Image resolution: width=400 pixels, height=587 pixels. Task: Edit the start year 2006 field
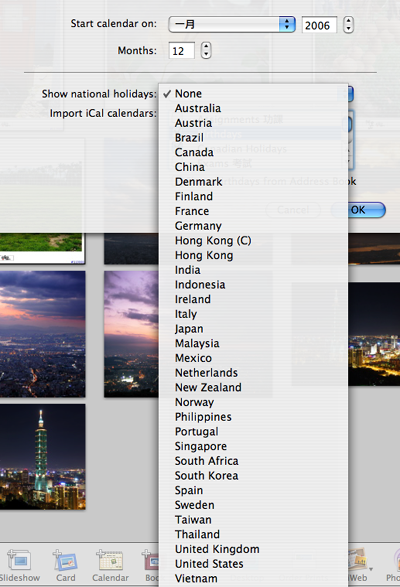319,25
